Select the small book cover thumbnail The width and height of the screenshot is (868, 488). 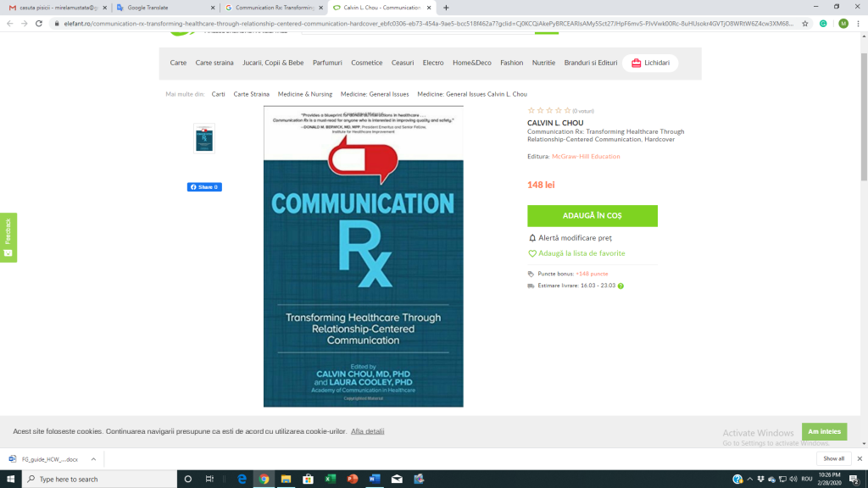(204, 139)
